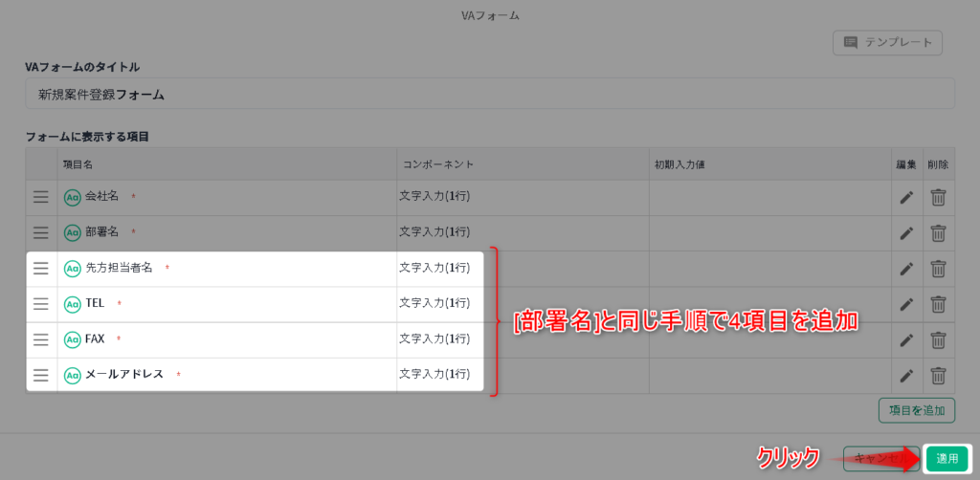This screenshot has width=980, height=480.
Task: Delete the 会社名 row using trash icon
Action: (938, 198)
